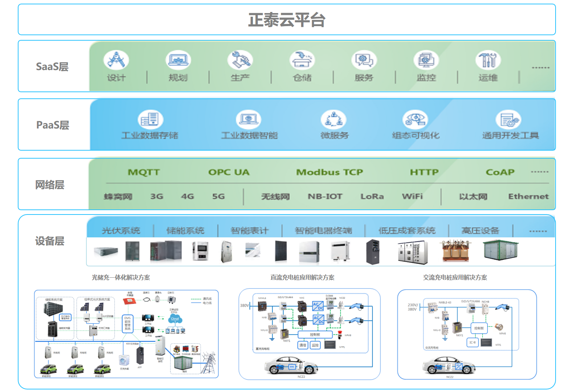
Task: Click the Modbus TCP protocol label
Action: click(330, 172)
